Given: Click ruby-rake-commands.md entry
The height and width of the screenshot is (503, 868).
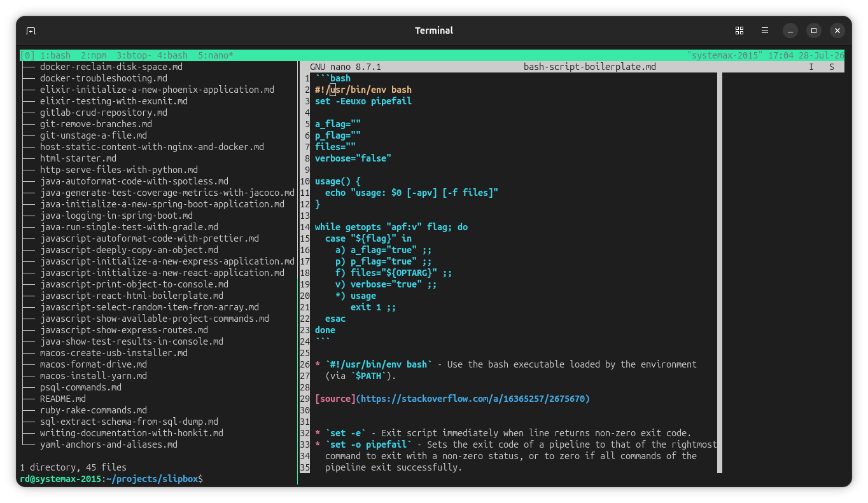Looking at the screenshot, I should (94, 410).
